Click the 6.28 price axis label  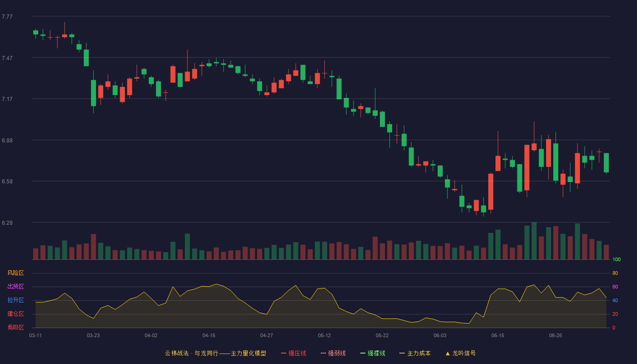pyautogui.click(x=7, y=223)
